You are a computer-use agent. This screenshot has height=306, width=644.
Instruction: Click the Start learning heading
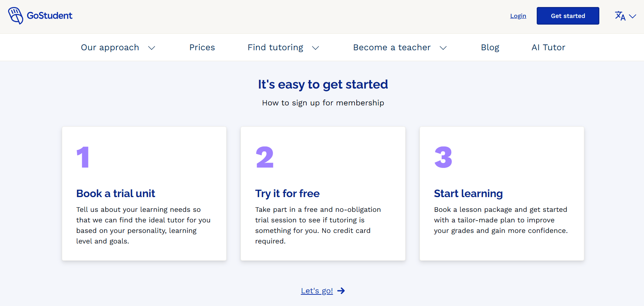click(468, 194)
